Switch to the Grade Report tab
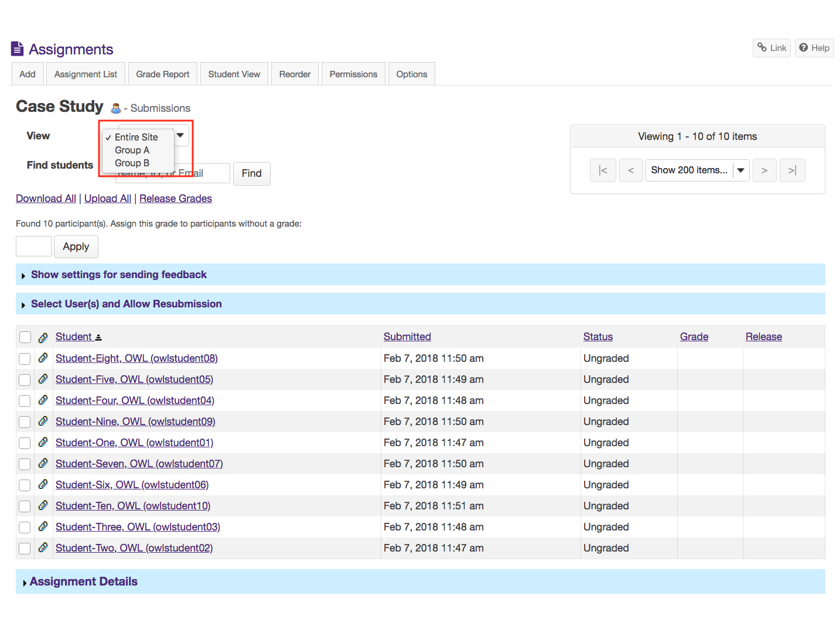Viewport: 840px width, 630px height. point(163,74)
